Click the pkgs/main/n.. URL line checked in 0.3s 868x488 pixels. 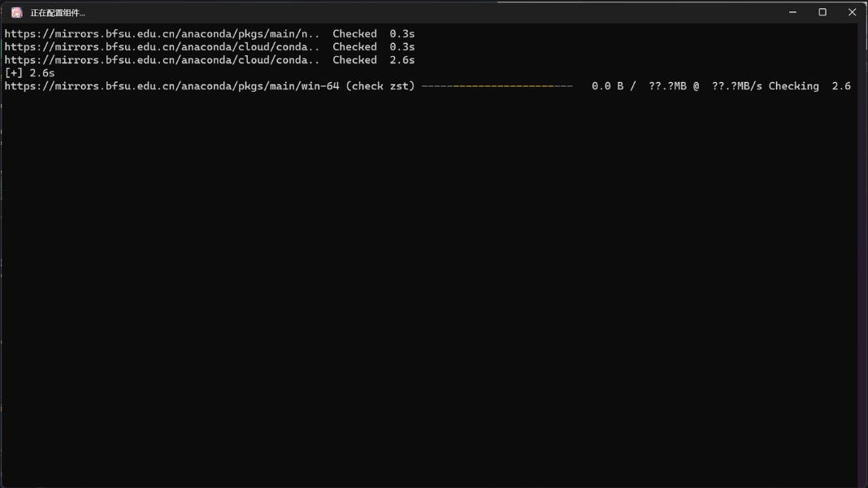tap(163, 34)
